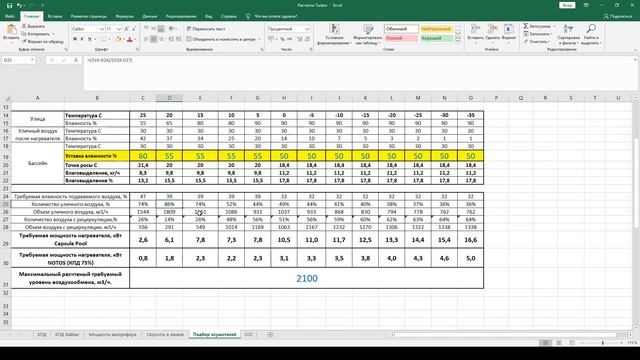
Task: Click decrease decimal icon
Action: (307, 39)
